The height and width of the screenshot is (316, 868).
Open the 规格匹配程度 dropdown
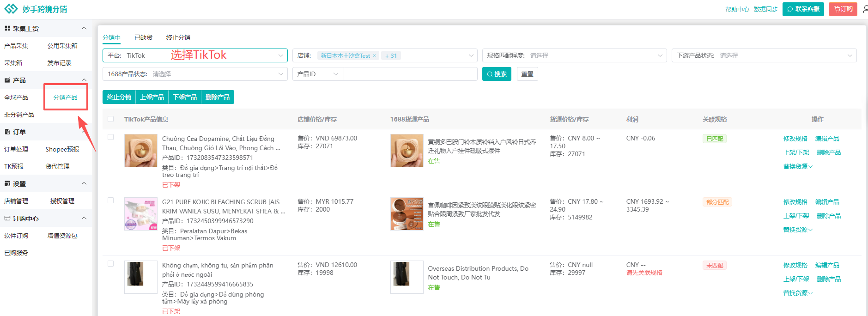575,55
